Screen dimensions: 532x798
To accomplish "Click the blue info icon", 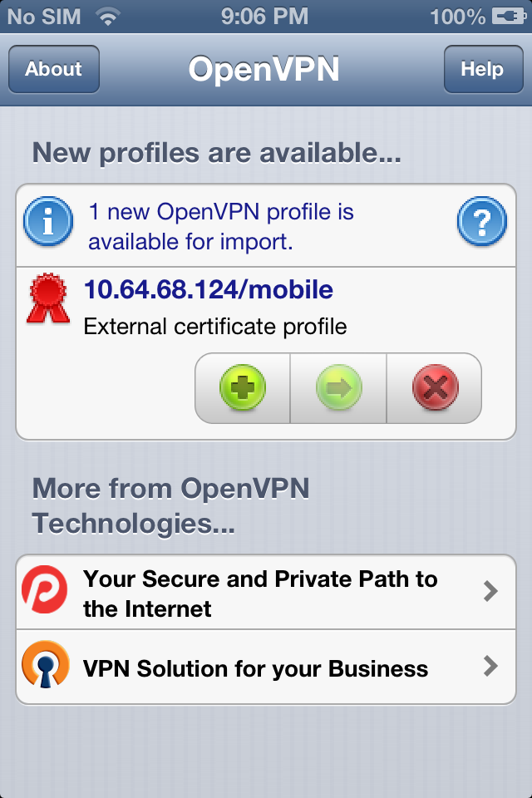I will [x=47, y=220].
